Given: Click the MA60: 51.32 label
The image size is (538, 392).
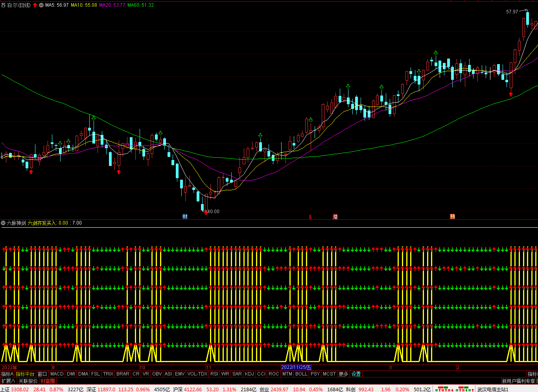Looking at the screenshot, I should pyautogui.click(x=140, y=5).
